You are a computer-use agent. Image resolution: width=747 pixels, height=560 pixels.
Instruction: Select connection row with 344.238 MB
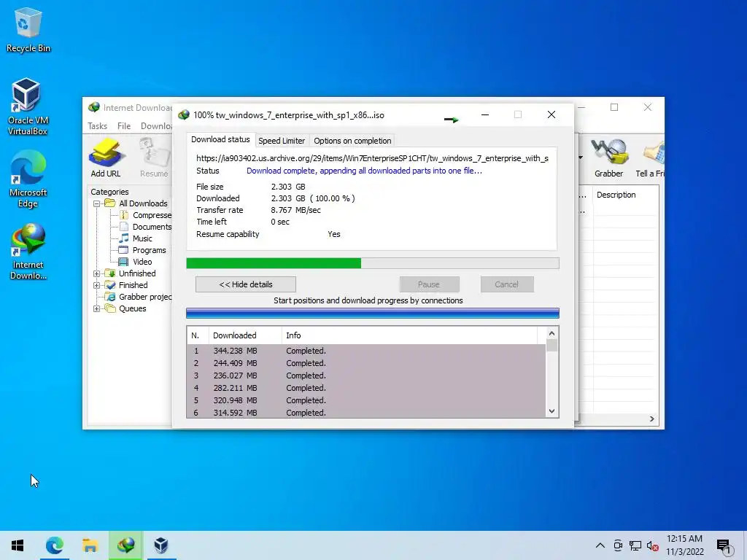click(366, 351)
